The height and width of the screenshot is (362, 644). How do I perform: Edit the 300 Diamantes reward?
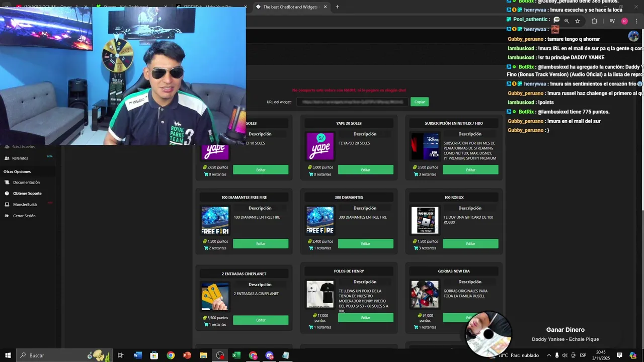[365, 244]
